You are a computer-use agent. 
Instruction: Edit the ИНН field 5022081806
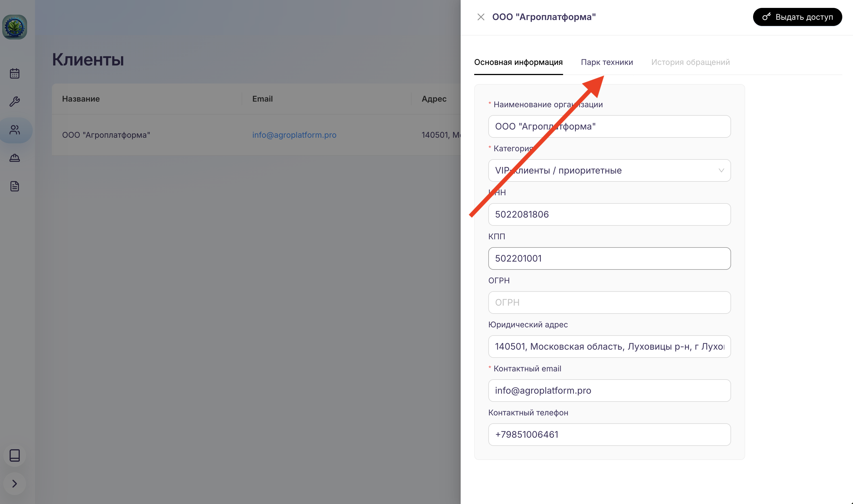609,214
